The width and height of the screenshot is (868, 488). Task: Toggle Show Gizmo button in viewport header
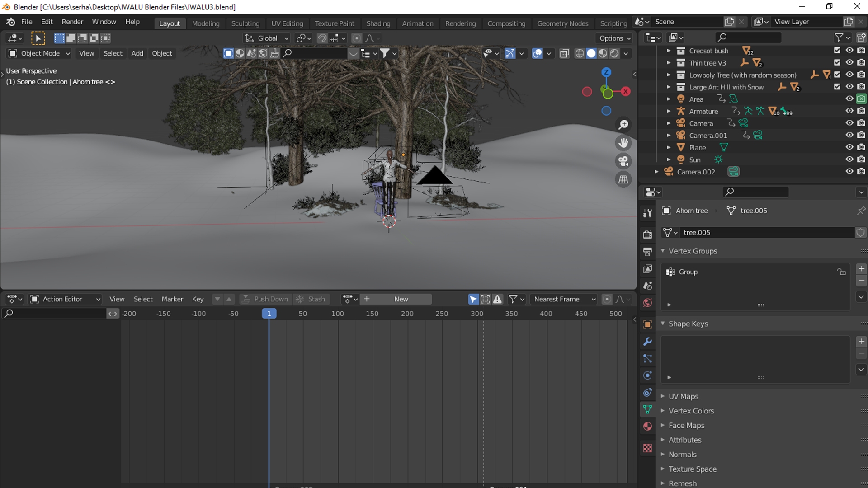tap(510, 53)
